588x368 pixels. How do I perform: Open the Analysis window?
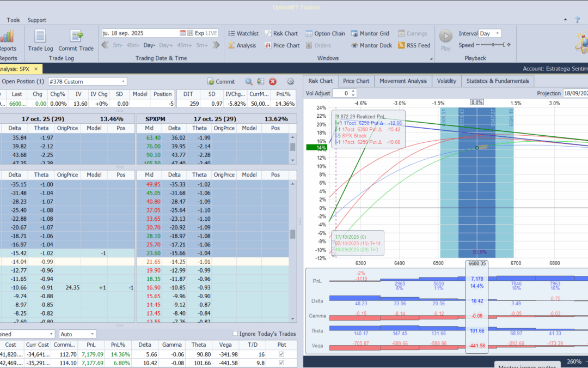[242, 45]
